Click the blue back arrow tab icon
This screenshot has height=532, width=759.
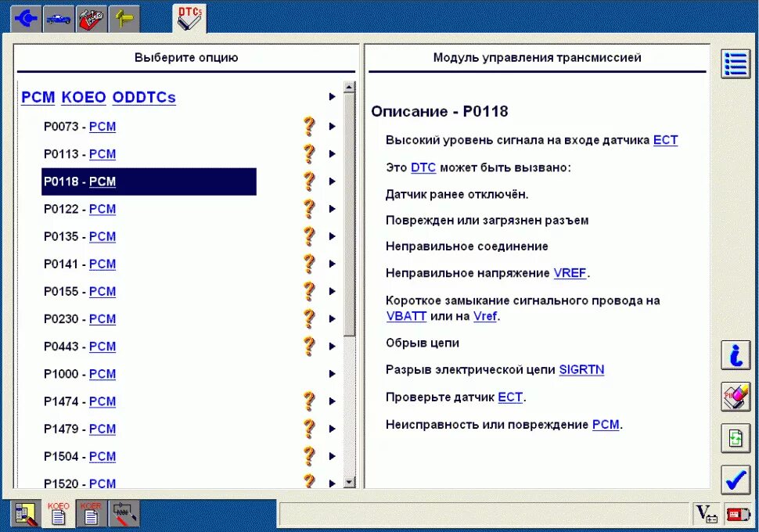coord(26,19)
